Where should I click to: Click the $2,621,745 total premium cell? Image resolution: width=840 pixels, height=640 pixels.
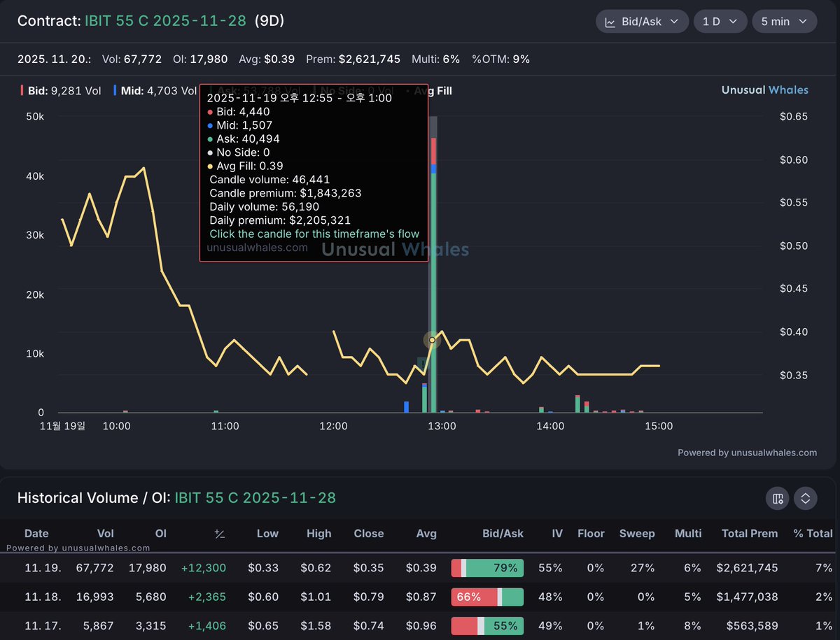click(747, 568)
